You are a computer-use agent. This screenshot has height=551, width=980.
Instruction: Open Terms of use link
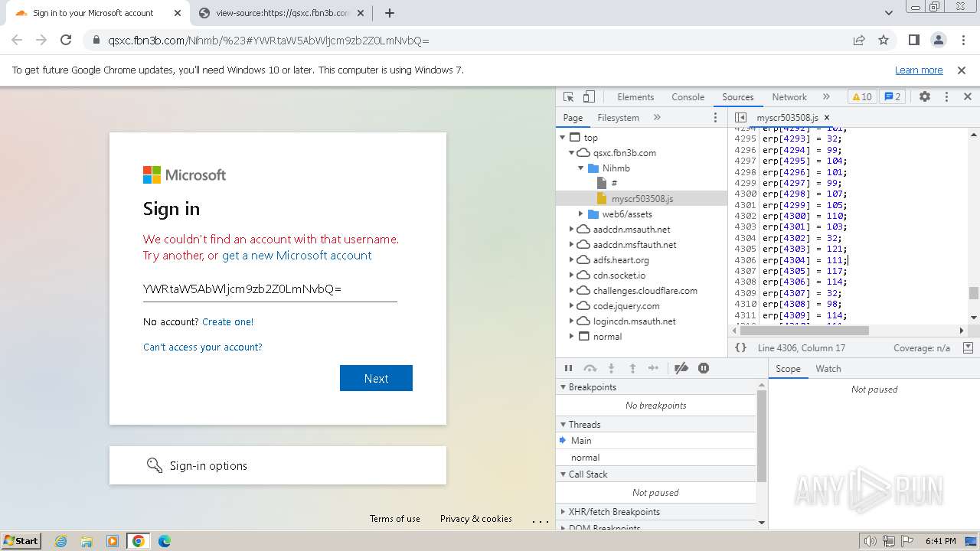click(x=395, y=519)
